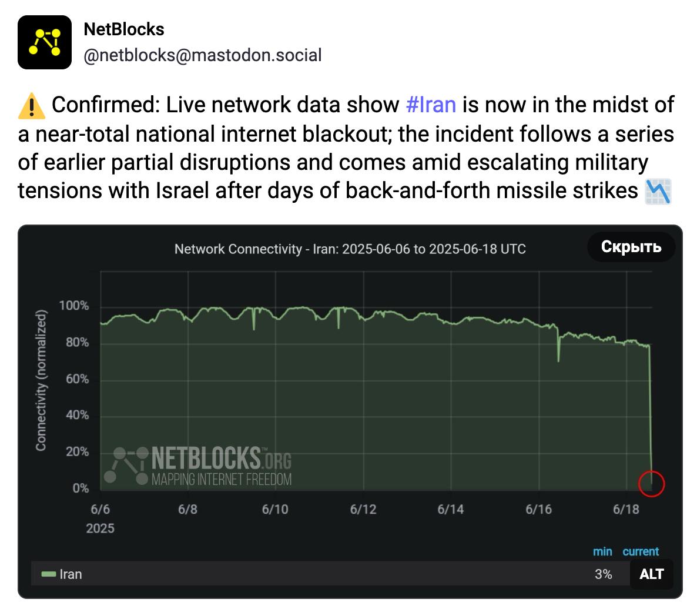Open the @netblocks@mastodon.social handle
Image resolution: width=697 pixels, height=616 pixels.
203,55
